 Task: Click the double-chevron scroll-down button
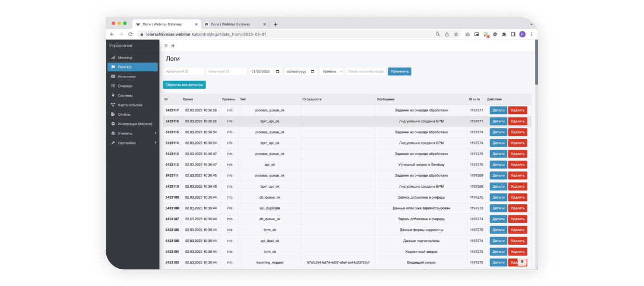[522, 262]
